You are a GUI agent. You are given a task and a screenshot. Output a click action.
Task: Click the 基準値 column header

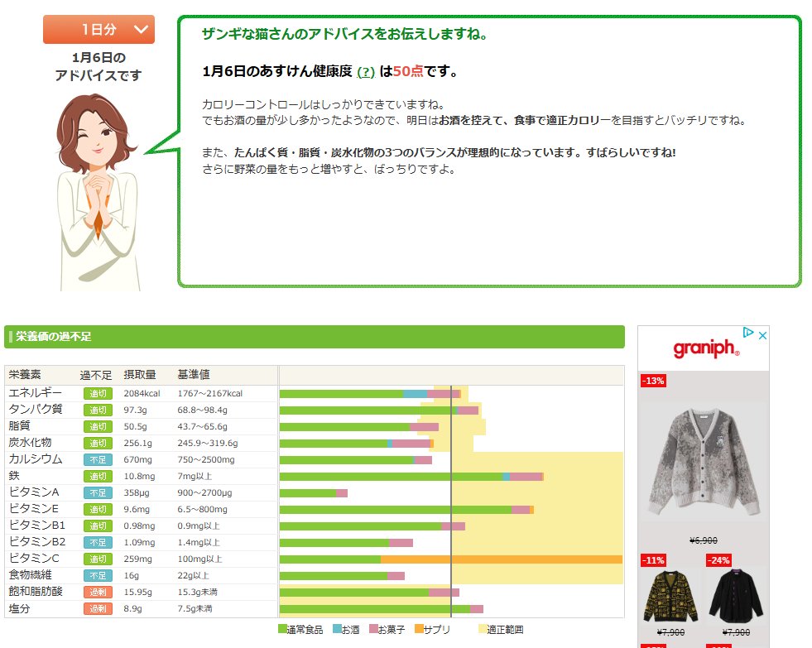point(194,374)
